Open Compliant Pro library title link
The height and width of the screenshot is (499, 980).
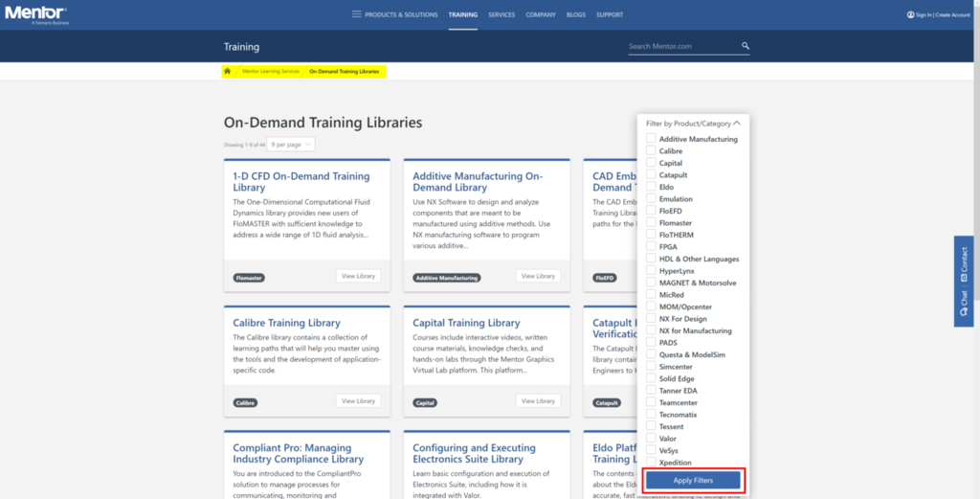coord(299,453)
